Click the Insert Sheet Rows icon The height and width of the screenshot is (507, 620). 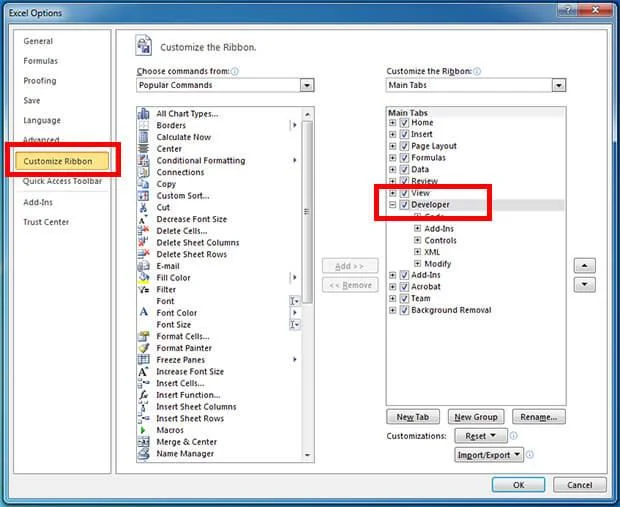143,418
